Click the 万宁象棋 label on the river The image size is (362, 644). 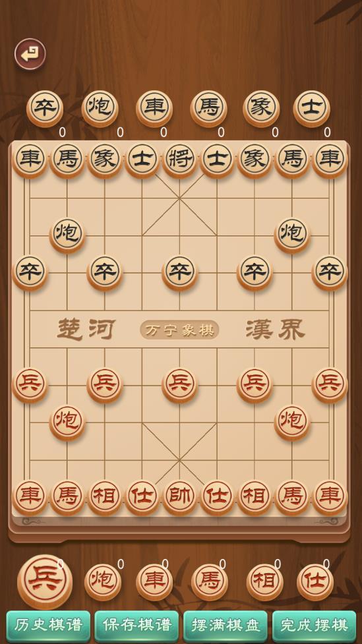tap(179, 330)
